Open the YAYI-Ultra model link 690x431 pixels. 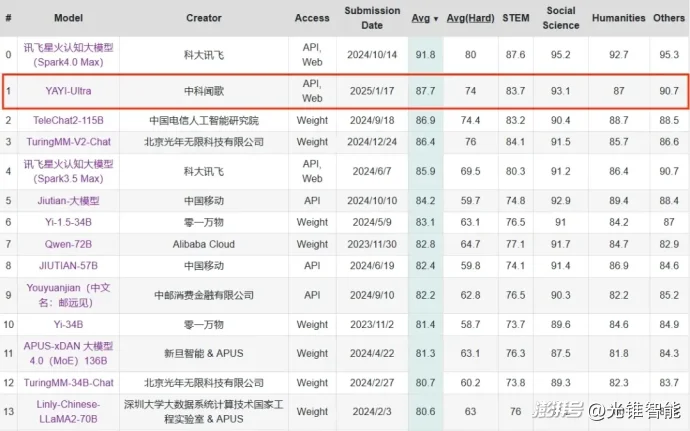pyautogui.click(x=69, y=91)
